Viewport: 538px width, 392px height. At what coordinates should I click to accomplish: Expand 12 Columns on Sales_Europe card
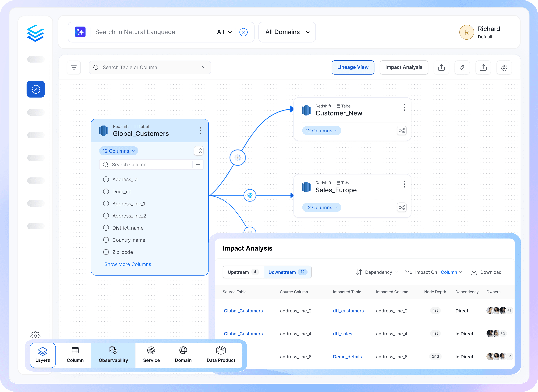click(x=321, y=207)
